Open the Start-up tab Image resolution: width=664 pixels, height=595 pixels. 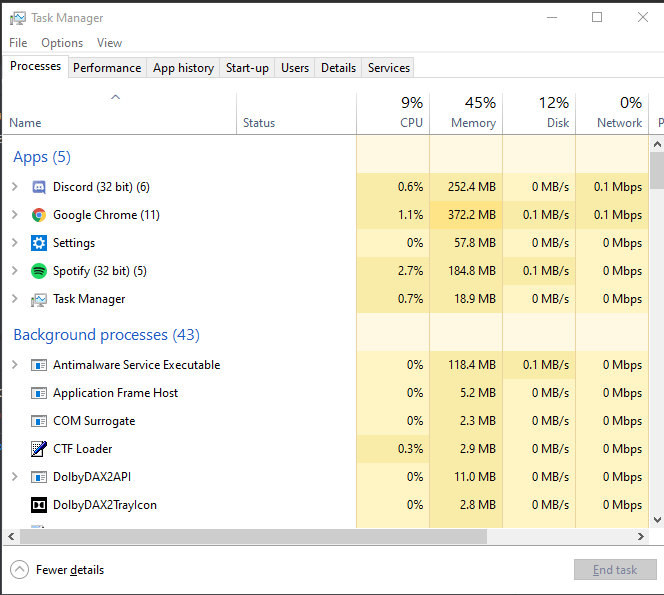247,68
